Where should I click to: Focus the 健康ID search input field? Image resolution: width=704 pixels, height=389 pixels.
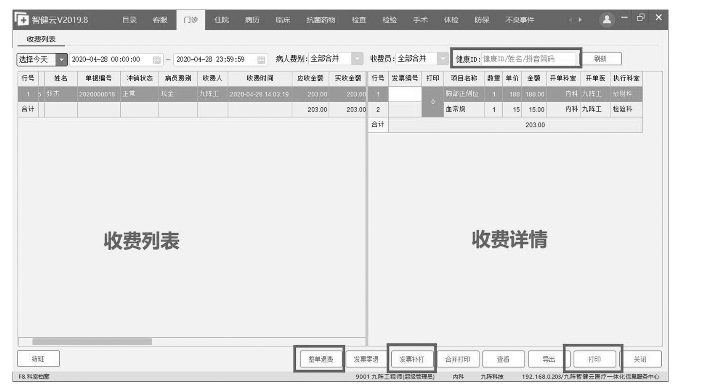[x=528, y=59]
